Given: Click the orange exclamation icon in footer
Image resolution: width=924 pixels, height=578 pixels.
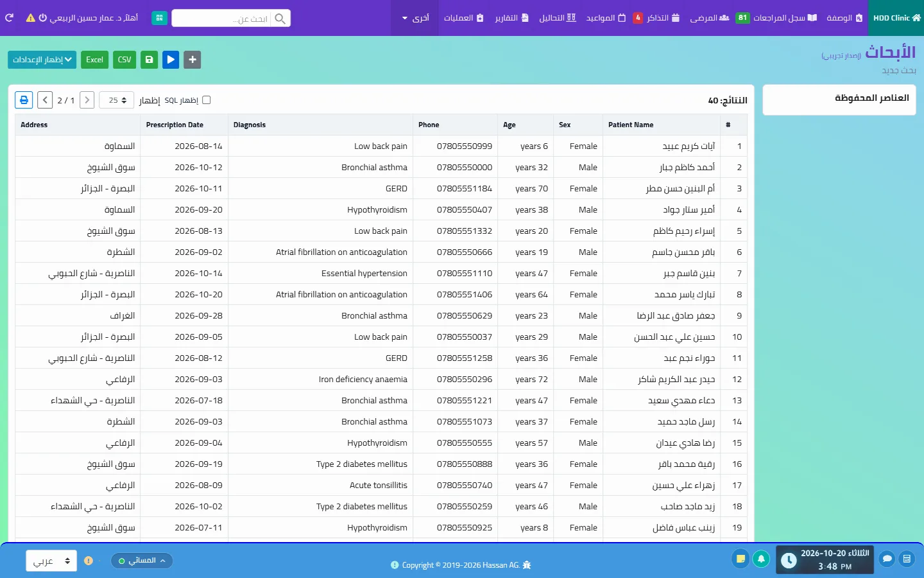Looking at the screenshot, I should pyautogui.click(x=89, y=561).
